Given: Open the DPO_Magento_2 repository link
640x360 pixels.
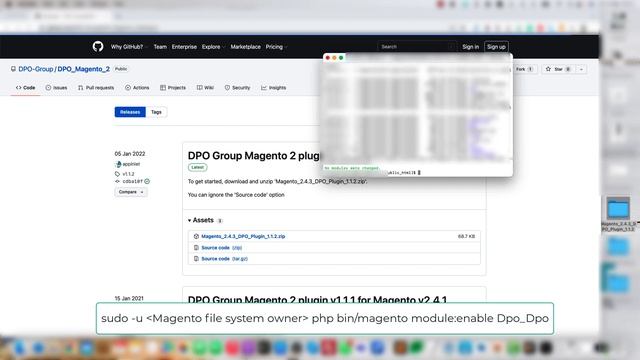Looking at the screenshot, I should pos(83,69).
